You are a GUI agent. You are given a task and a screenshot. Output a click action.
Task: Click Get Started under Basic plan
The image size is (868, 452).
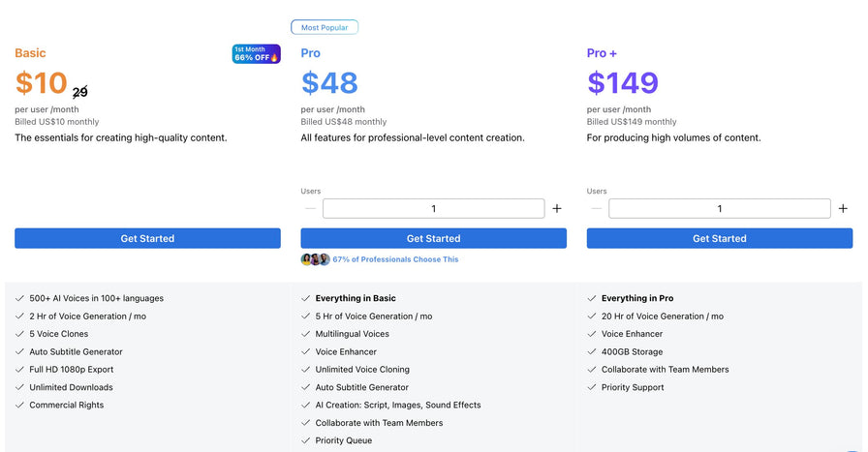pos(147,238)
